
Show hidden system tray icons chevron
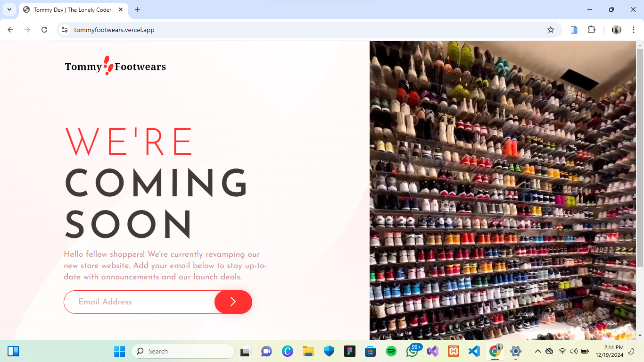click(x=537, y=351)
